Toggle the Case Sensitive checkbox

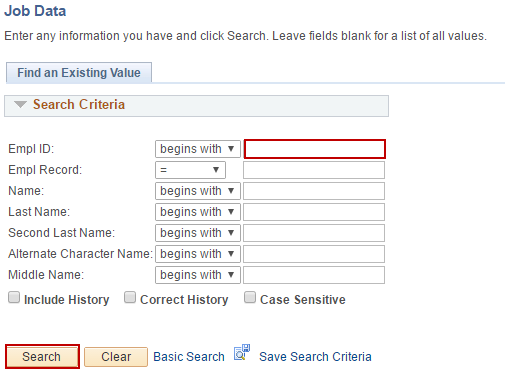click(x=250, y=298)
